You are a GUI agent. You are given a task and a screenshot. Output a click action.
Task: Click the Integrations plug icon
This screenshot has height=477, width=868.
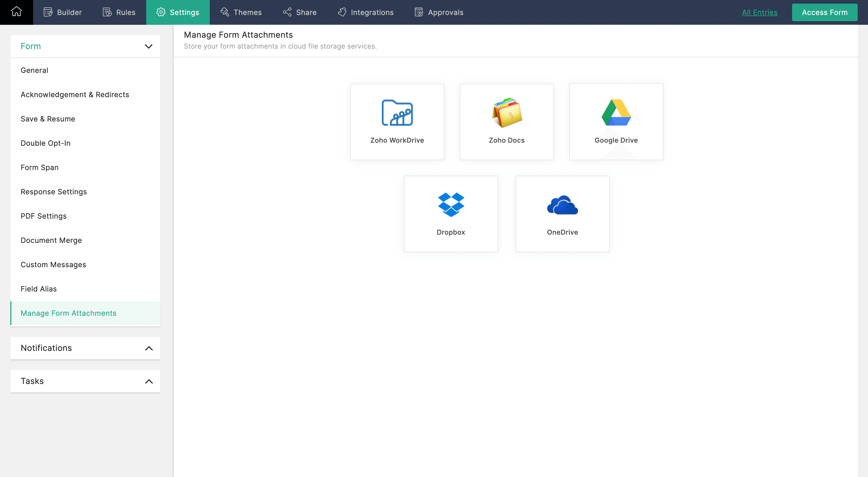[x=342, y=12]
